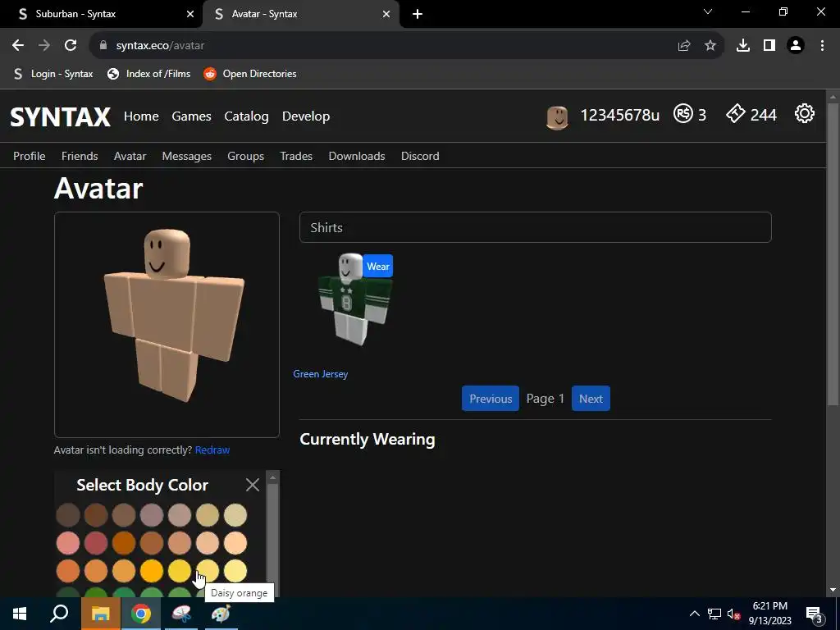Open the Shirts category dropdown

(x=535, y=227)
